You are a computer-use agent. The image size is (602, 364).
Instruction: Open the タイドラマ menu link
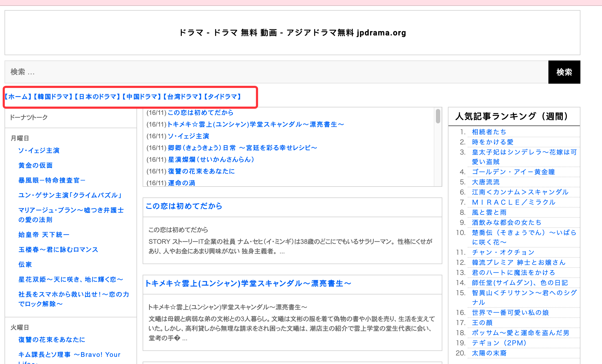coord(223,97)
